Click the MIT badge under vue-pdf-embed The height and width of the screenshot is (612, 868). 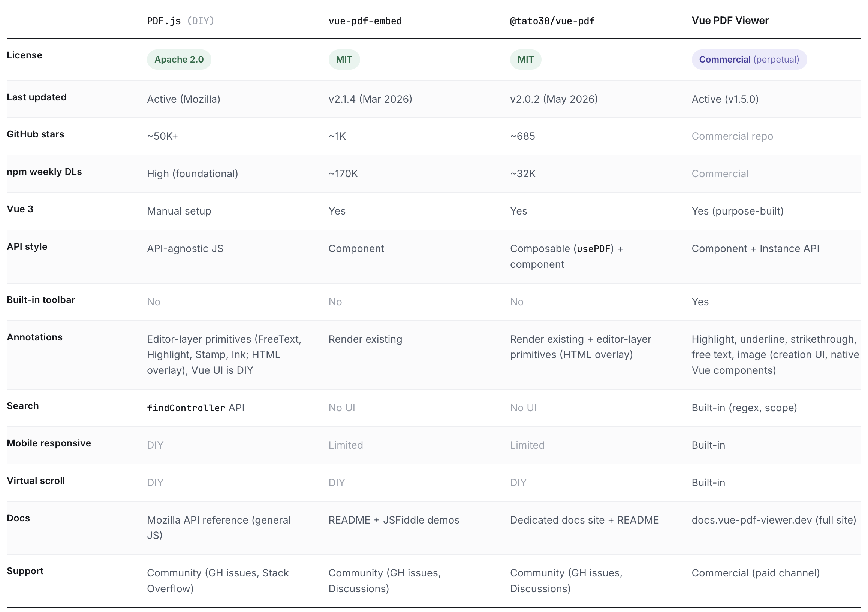point(344,59)
